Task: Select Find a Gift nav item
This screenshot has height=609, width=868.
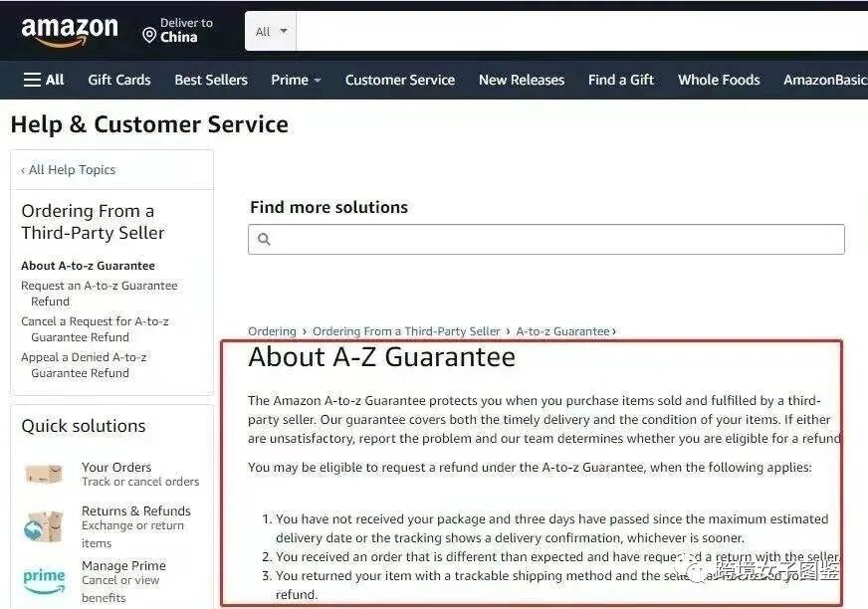Action: coord(621,80)
